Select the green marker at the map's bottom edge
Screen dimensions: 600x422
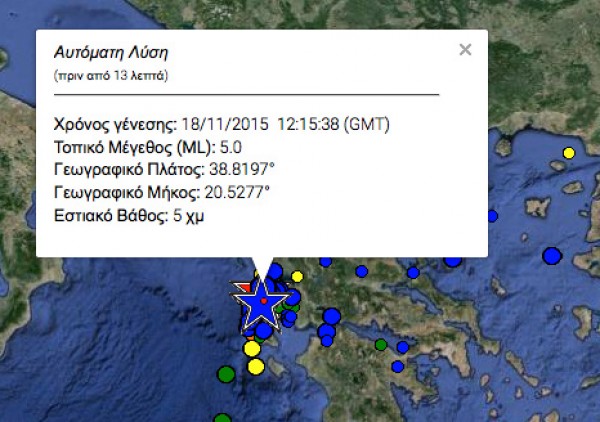pyautogui.click(x=222, y=419)
